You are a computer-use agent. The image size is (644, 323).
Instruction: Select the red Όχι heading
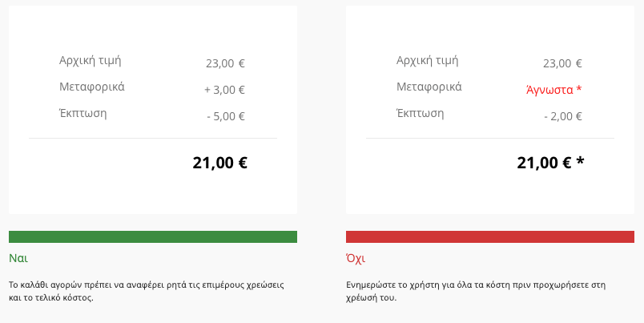tap(356, 258)
